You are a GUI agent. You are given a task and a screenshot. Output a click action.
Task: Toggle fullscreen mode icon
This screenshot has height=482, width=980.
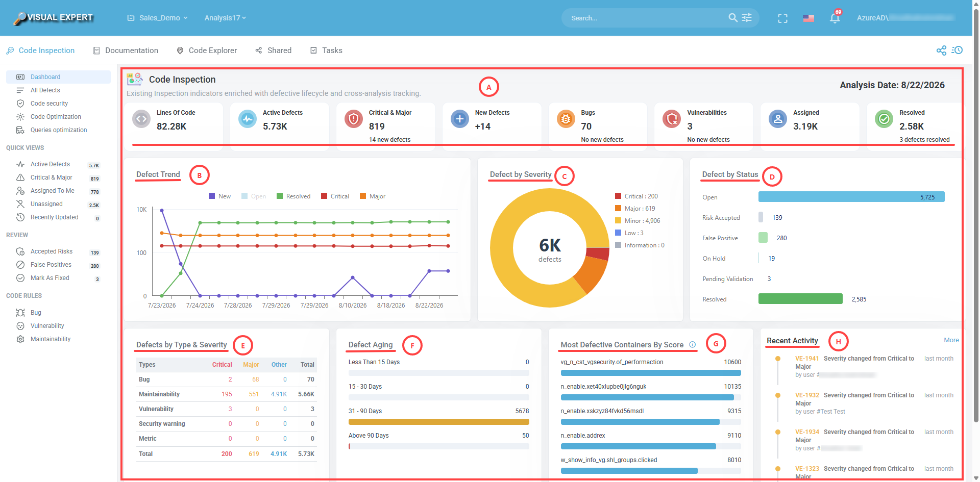[782, 18]
